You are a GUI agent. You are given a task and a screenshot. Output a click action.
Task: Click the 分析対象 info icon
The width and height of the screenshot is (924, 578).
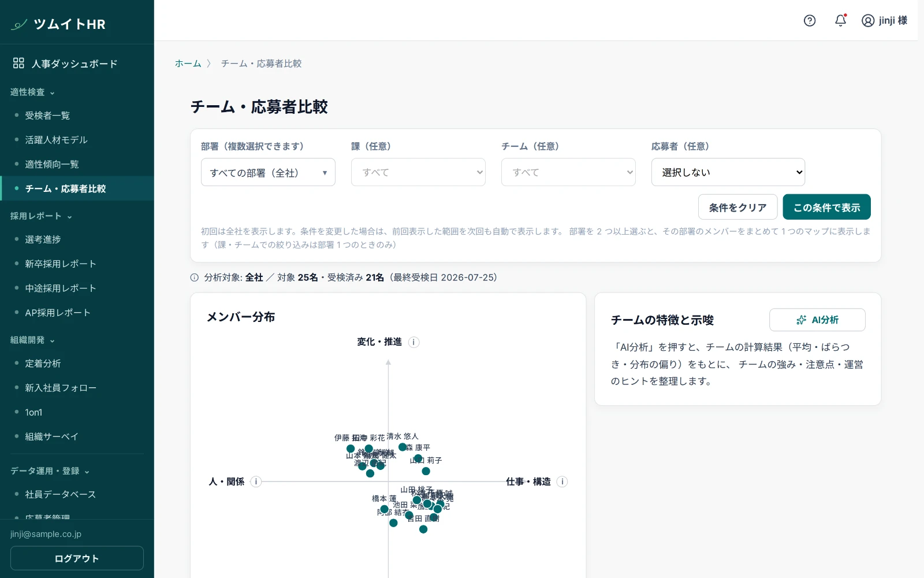point(195,277)
